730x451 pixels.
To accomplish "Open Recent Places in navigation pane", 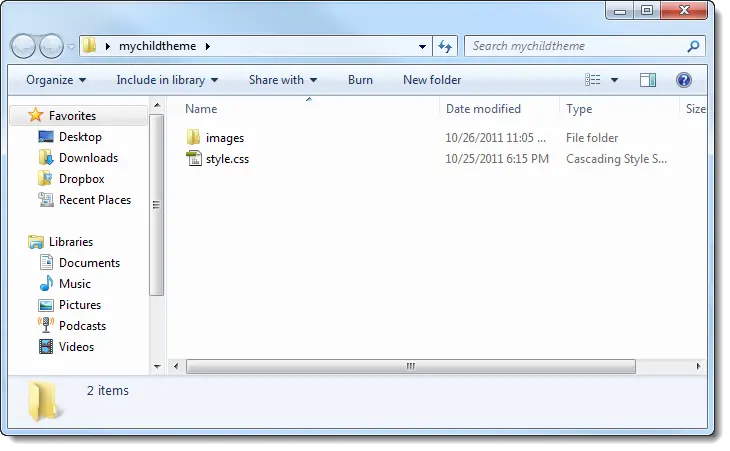I will tap(95, 200).
